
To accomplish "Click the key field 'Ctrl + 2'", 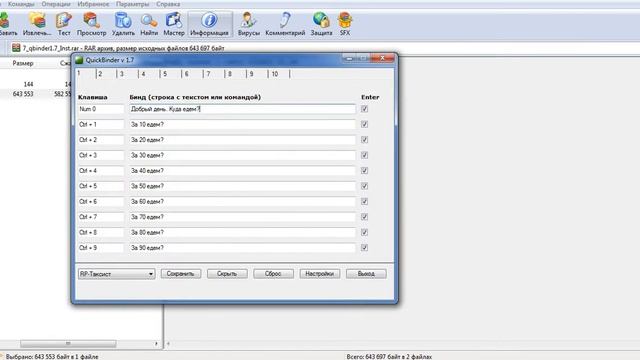I will point(101,140).
